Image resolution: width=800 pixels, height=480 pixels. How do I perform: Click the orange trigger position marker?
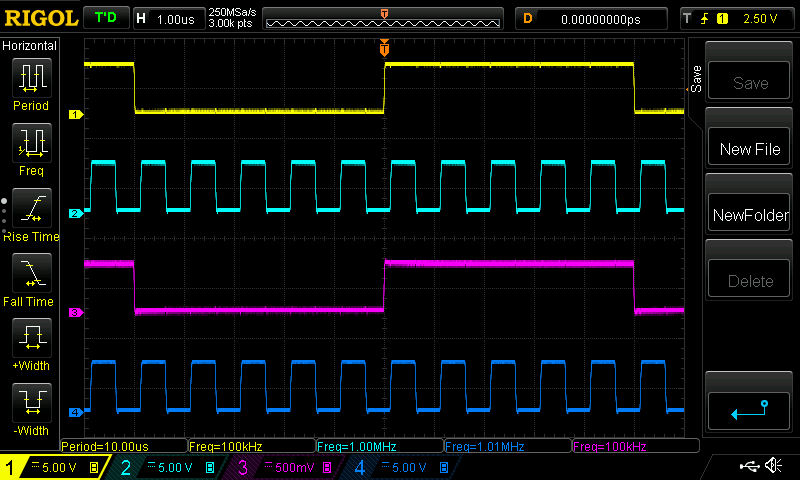pyautogui.click(x=384, y=48)
